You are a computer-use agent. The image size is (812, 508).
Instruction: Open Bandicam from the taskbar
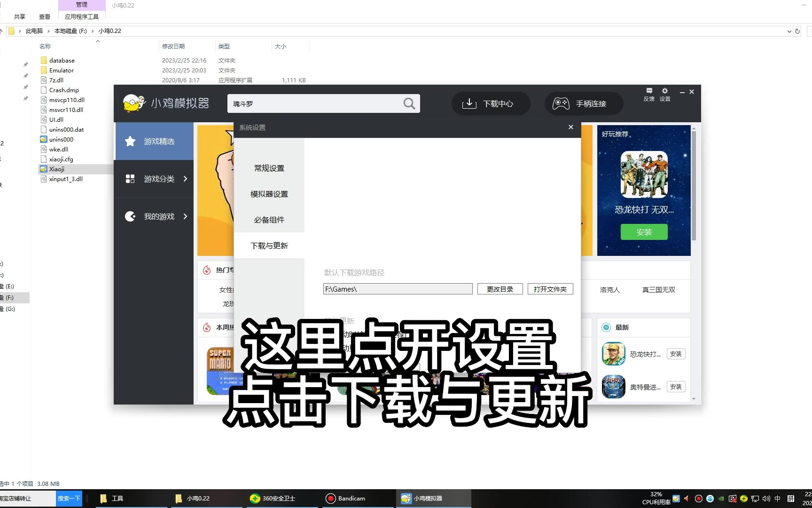[346, 498]
